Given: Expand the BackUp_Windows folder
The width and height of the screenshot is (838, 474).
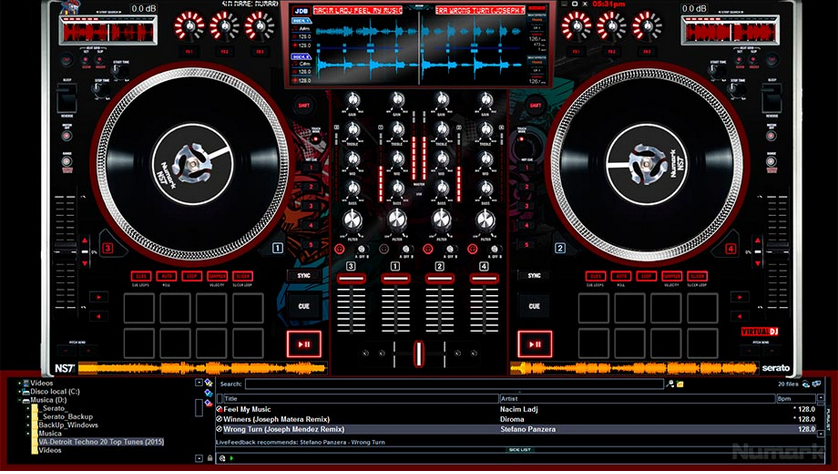Looking at the screenshot, I should click(x=28, y=425).
